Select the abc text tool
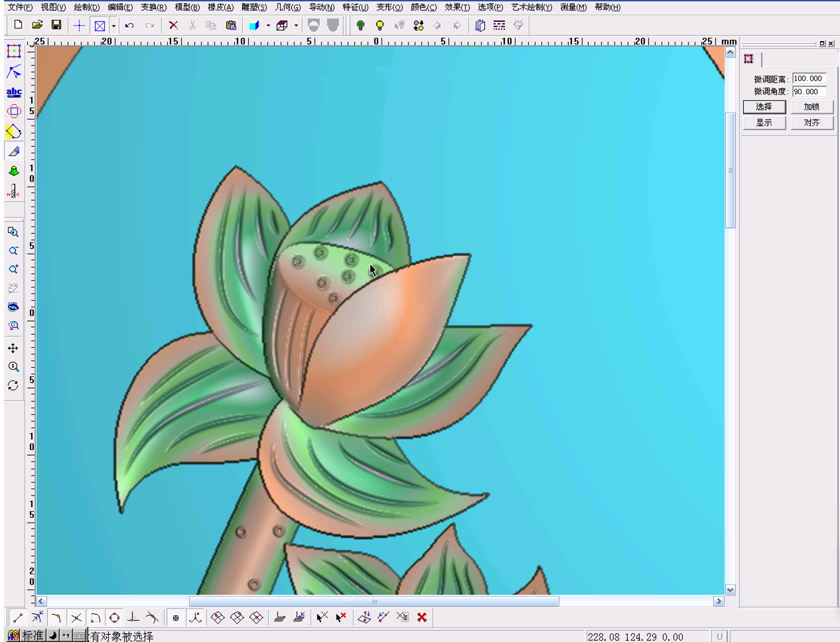The height and width of the screenshot is (642, 840). [x=14, y=92]
